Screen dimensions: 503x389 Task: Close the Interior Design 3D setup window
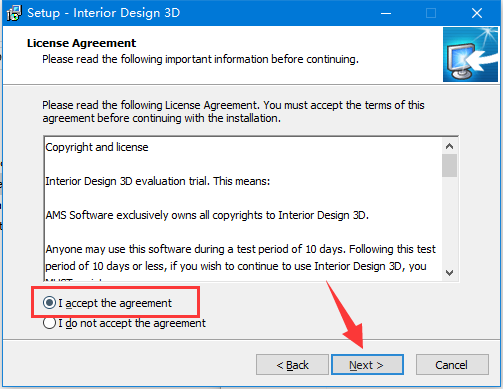point(477,13)
